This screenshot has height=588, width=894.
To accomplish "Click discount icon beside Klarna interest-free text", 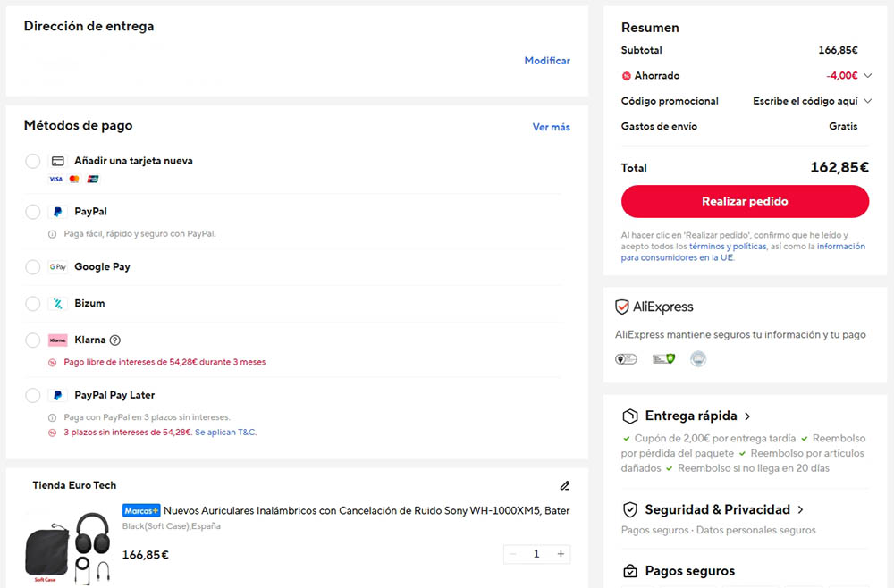I will [x=53, y=363].
